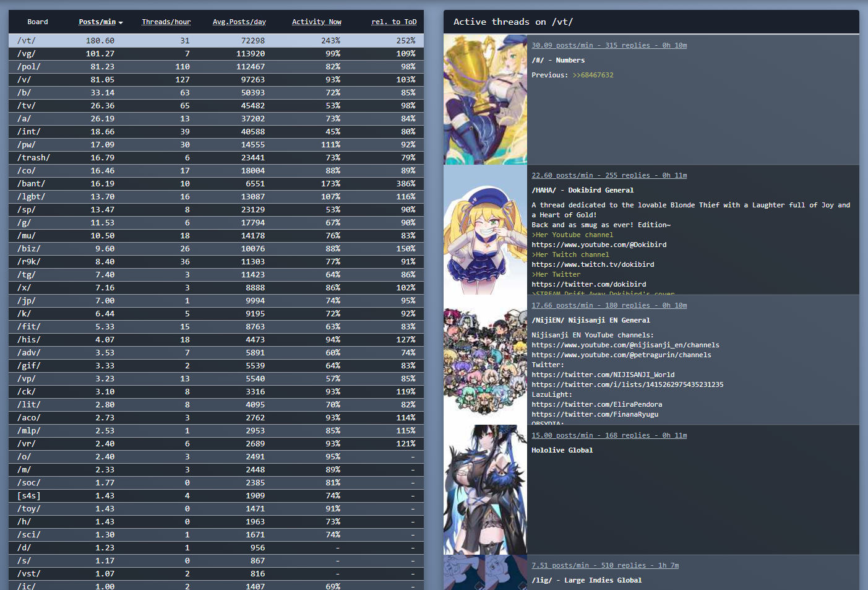Select the /vt/ board row
The height and width of the screenshot is (590, 868).
click(216, 41)
